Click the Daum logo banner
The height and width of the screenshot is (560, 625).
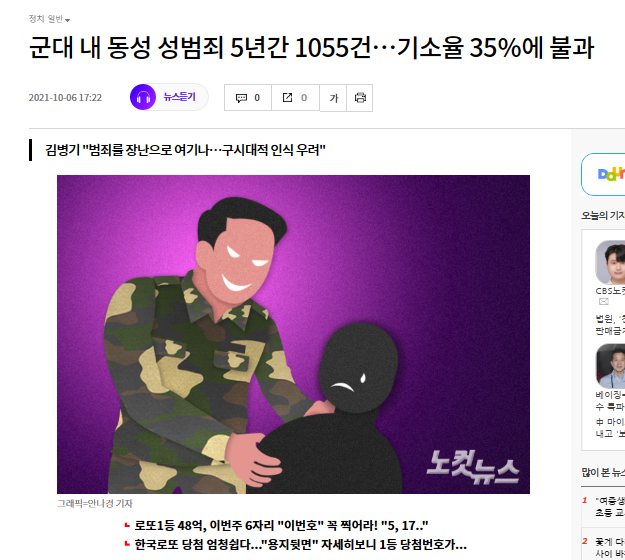(604, 174)
